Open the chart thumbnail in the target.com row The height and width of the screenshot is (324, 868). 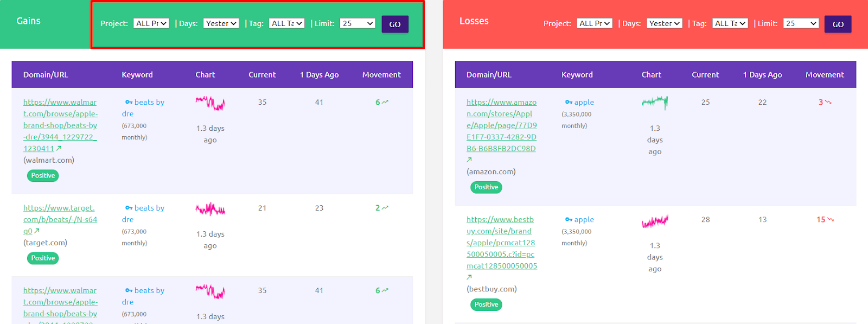[210, 209]
